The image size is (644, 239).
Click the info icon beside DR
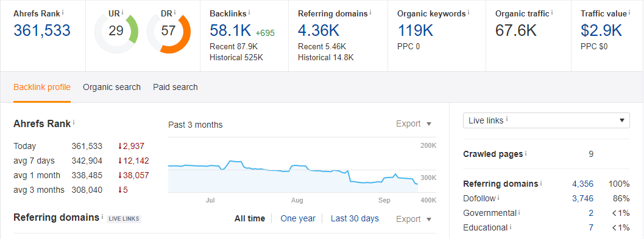point(174,13)
